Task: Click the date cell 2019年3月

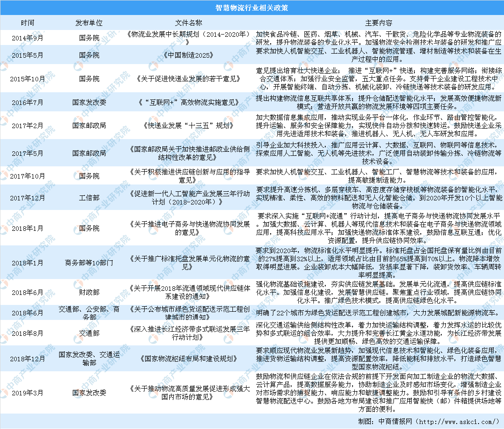Action: click(27, 393)
